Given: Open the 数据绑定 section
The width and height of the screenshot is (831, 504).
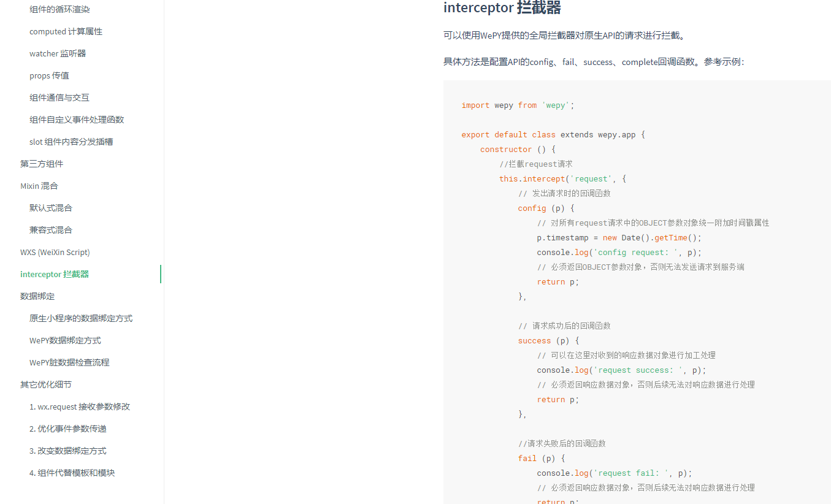Looking at the screenshot, I should tap(37, 296).
